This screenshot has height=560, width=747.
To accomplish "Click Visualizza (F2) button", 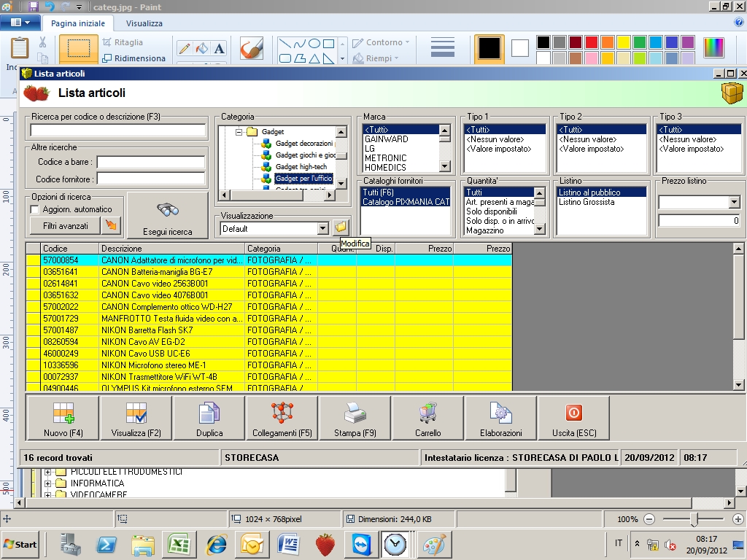I will pos(136,418).
